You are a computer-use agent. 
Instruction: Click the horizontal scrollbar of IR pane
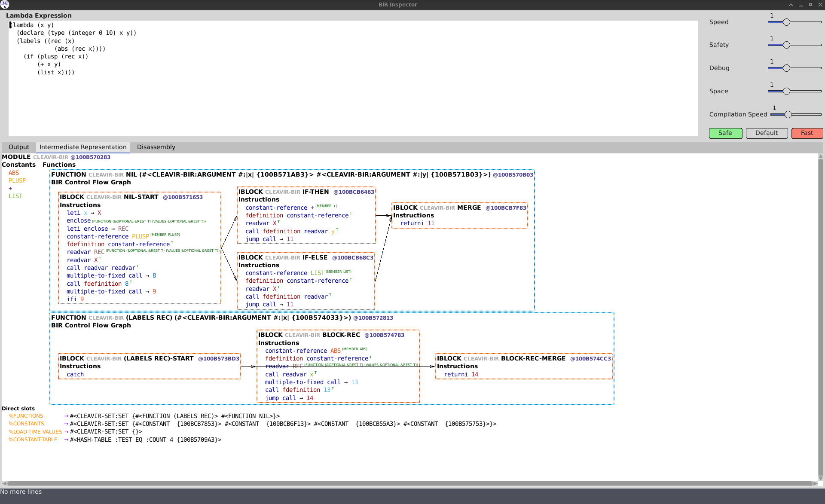coord(409,484)
